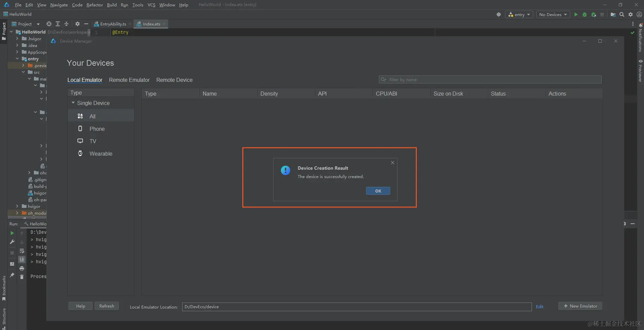Select the Phone device type
Viewport: 644px width, 330px height.
pos(101,129)
